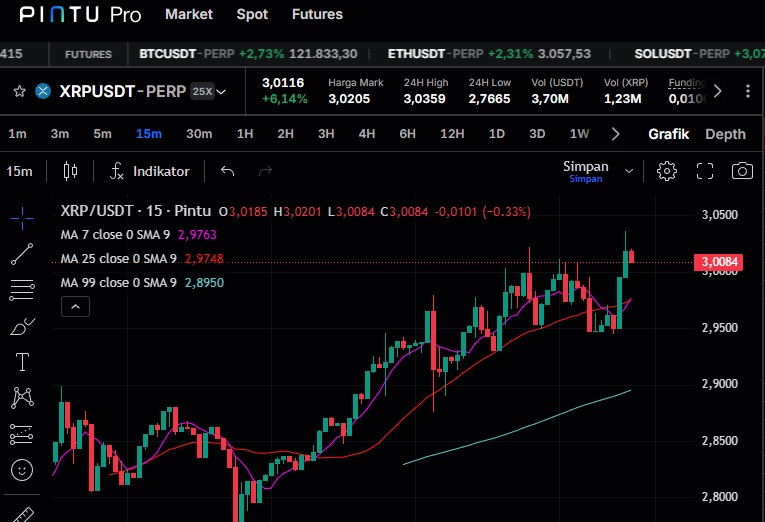
Task: Select BTCUSDT-PERP in ticker bar
Action: (x=248, y=54)
